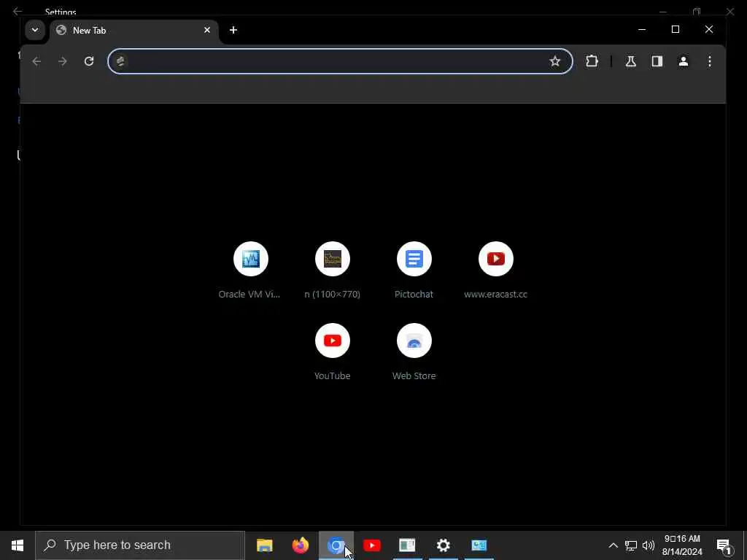The height and width of the screenshot is (560, 747).
Task: Open the Pictochat shortcut
Action: coord(414,270)
